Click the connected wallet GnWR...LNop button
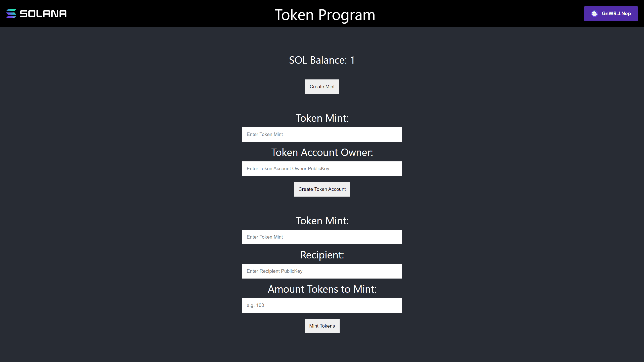 point(611,13)
